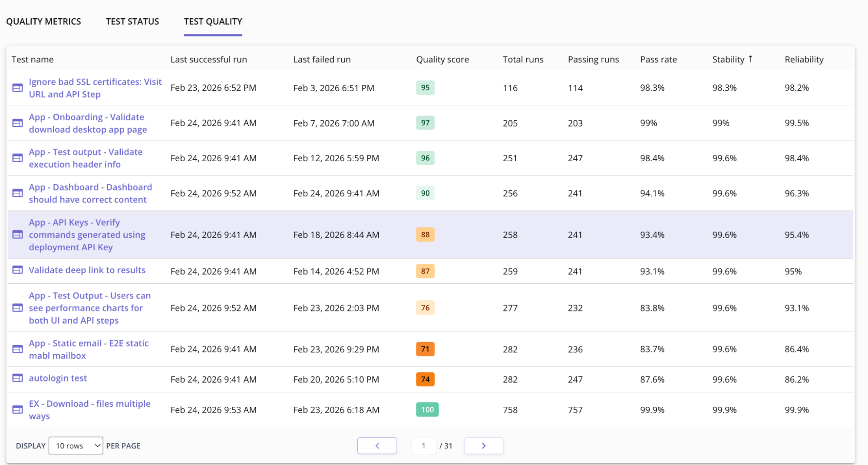Click test icon beside App - API Keys row
The image size is (868, 465).
(x=17, y=235)
